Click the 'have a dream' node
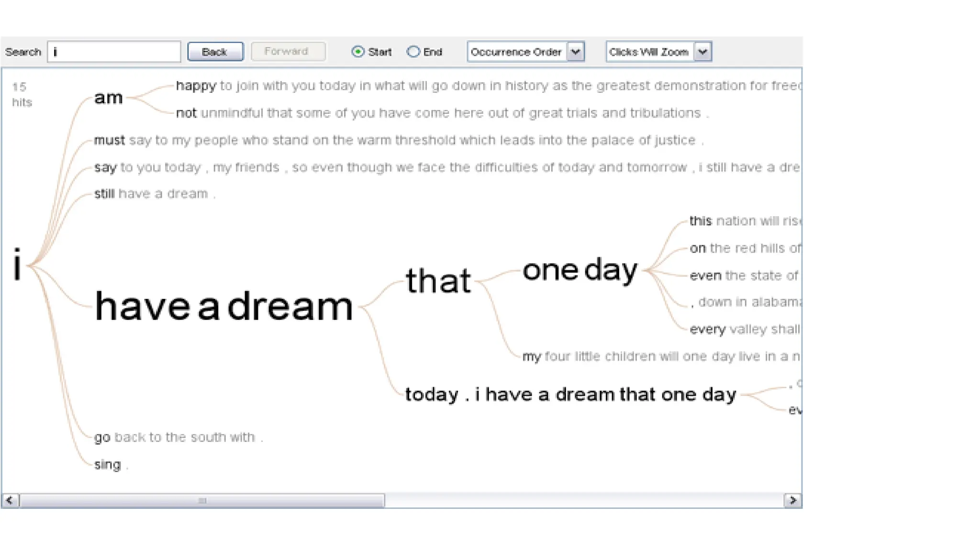This screenshot has height=551, width=980. coord(223,307)
